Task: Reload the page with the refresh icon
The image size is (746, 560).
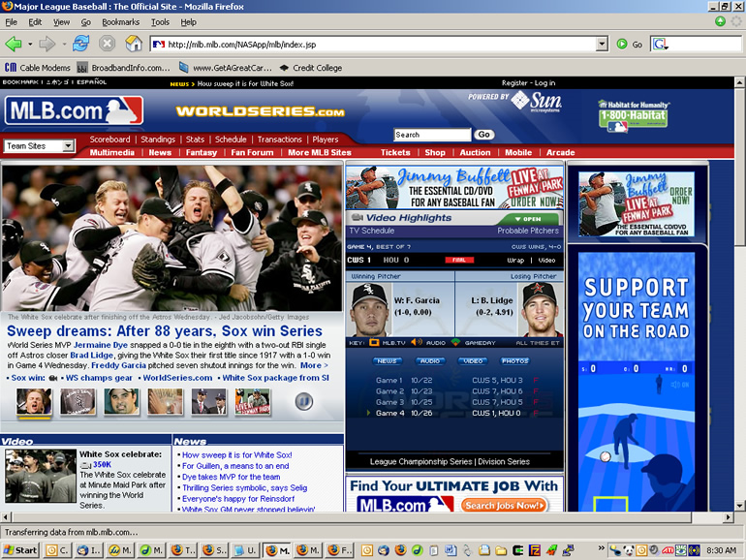Action: coord(80,44)
